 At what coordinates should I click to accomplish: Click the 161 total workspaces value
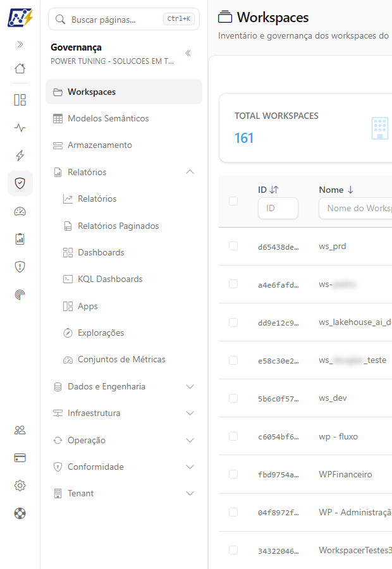244,138
